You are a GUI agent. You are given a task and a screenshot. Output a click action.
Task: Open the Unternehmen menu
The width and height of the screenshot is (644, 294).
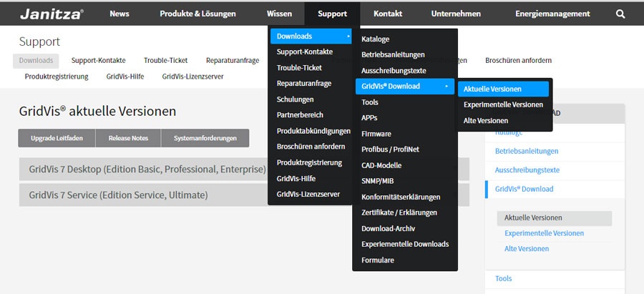coord(456,14)
